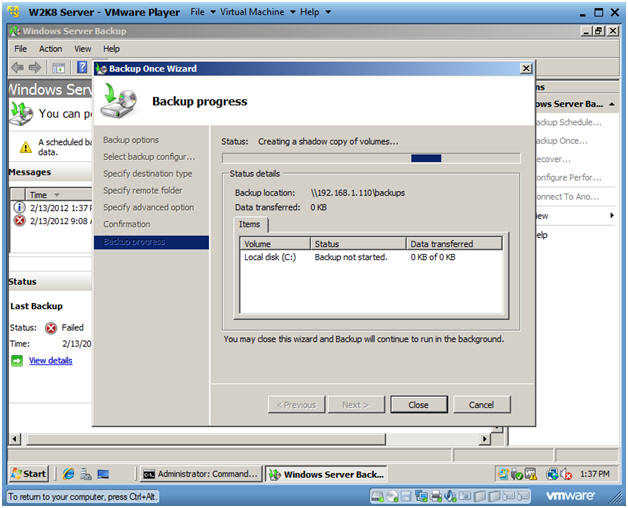628x508 pixels.
Task: Select the Local disk (C:) row
Action: [371, 257]
